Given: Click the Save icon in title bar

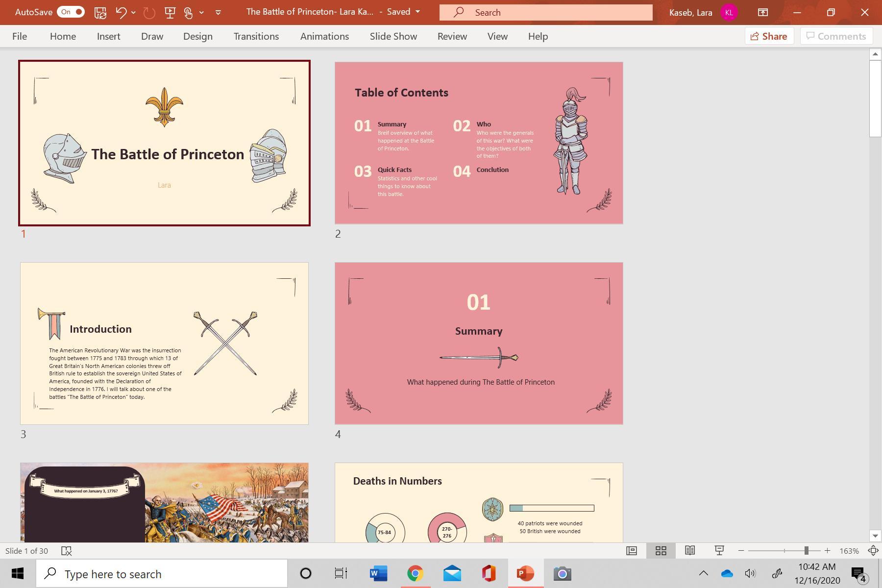Looking at the screenshot, I should click(100, 12).
